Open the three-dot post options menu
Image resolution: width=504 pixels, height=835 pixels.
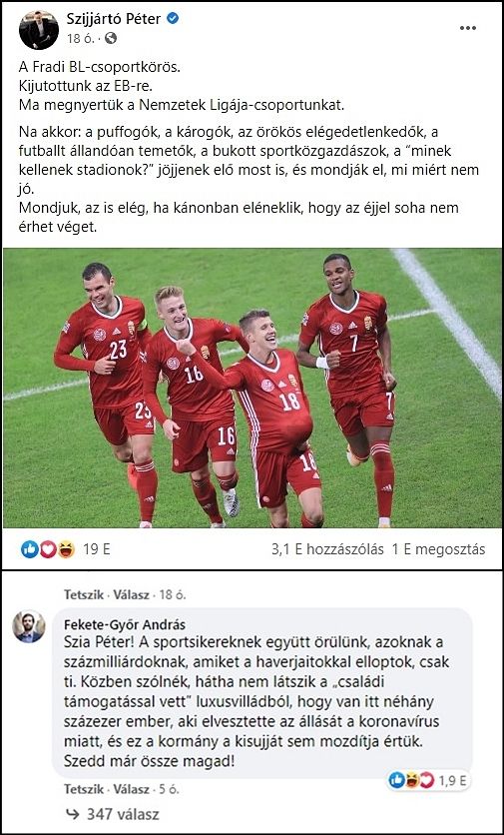[x=468, y=28]
